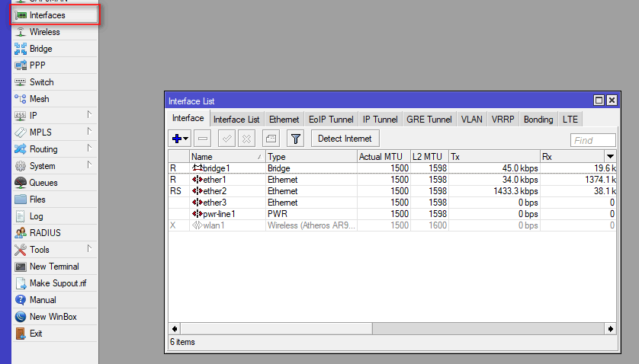Open the Queues section

click(x=43, y=183)
